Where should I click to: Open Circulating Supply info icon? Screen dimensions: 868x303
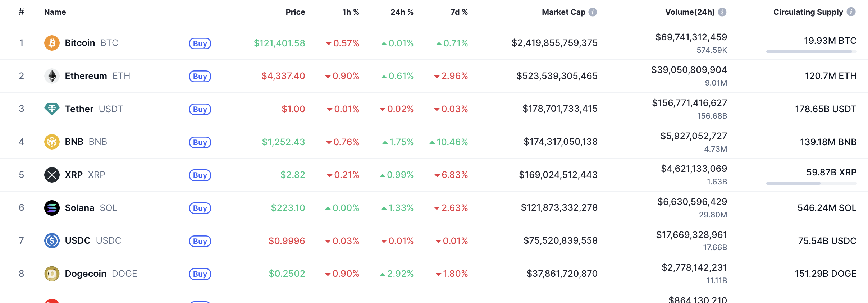(851, 12)
